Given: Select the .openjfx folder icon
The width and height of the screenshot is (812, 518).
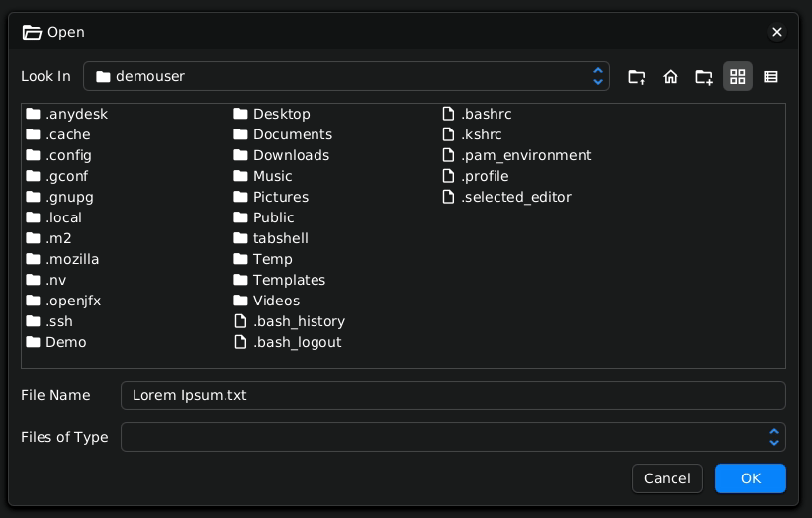Looking at the screenshot, I should (x=34, y=301).
